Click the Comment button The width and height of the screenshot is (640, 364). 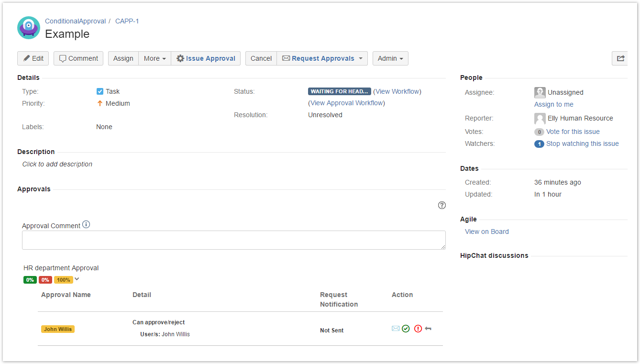[x=78, y=58]
